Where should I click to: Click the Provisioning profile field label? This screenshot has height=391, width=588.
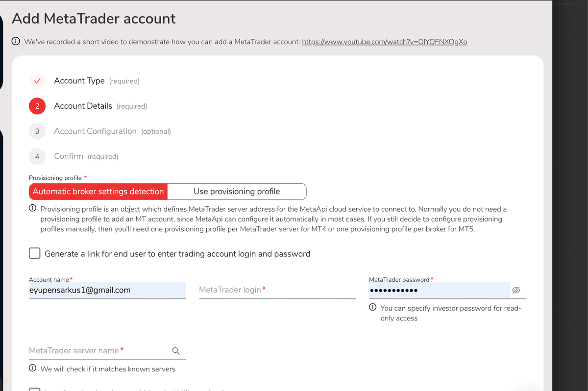point(55,178)
